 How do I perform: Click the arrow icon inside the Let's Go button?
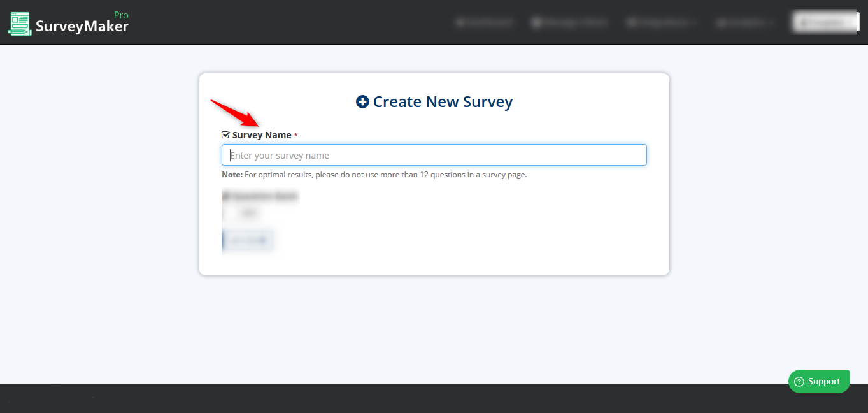[264, 240]
